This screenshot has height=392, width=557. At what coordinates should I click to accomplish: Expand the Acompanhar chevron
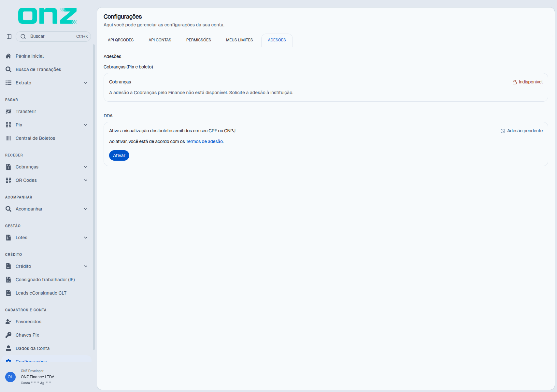(86, 209)
